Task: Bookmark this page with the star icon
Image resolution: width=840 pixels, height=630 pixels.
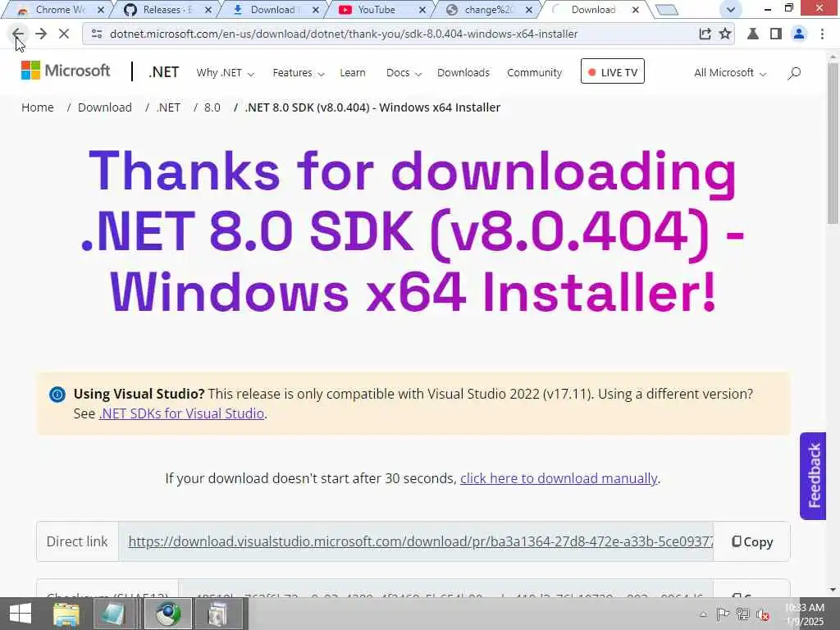Action: pyautogui.click(x=725, y=34)
